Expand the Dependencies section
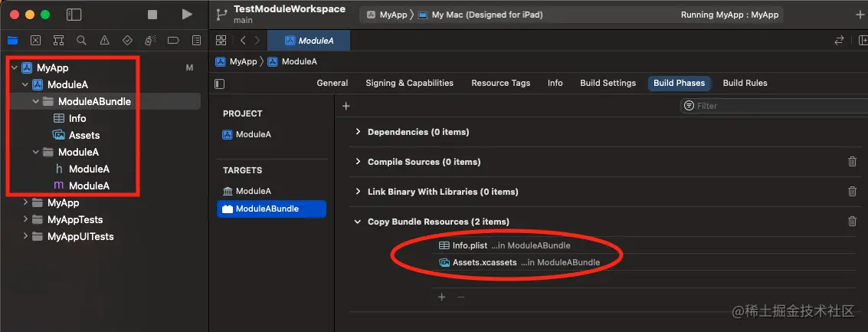 coord(358,132)
